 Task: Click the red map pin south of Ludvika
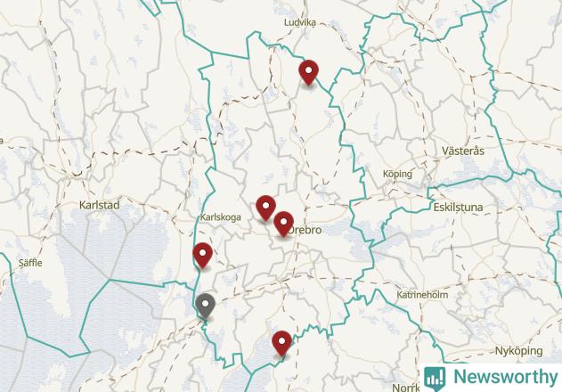308,72
